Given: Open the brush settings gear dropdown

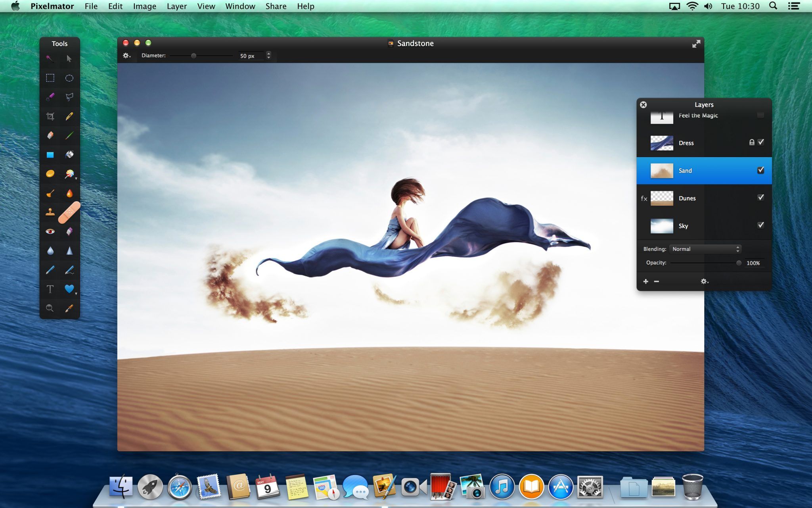Looking at the screenshot, I should 126,56.
